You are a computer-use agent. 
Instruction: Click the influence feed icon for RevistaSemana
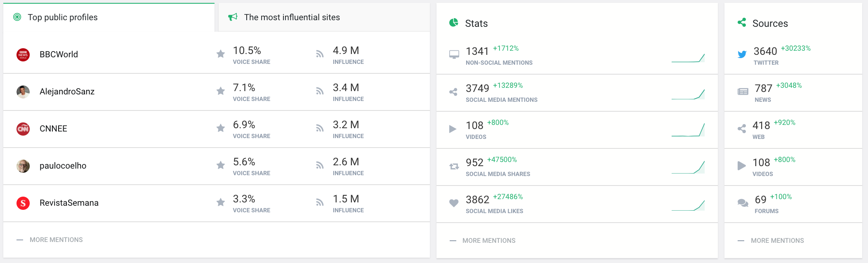[320, 202]
